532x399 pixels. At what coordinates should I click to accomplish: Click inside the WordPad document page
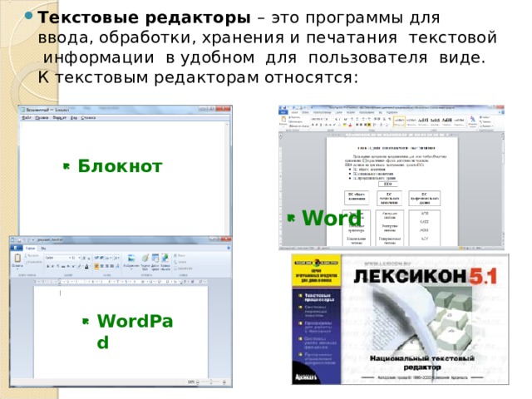pos(121,332)
